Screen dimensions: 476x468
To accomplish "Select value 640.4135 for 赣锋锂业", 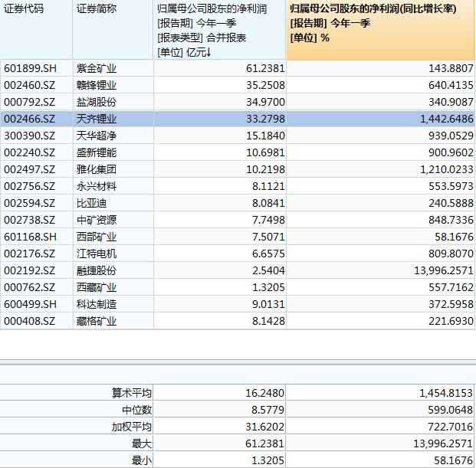I will [x=451, y=85].
